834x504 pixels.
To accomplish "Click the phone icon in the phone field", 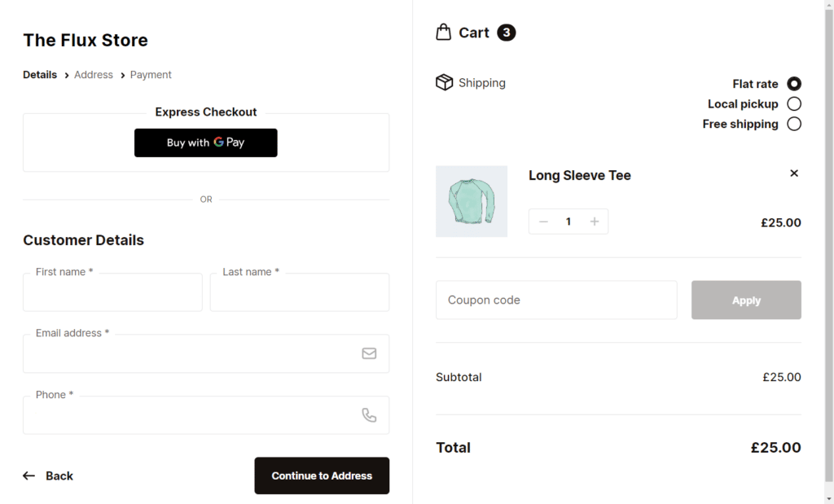I will (369, 414).
